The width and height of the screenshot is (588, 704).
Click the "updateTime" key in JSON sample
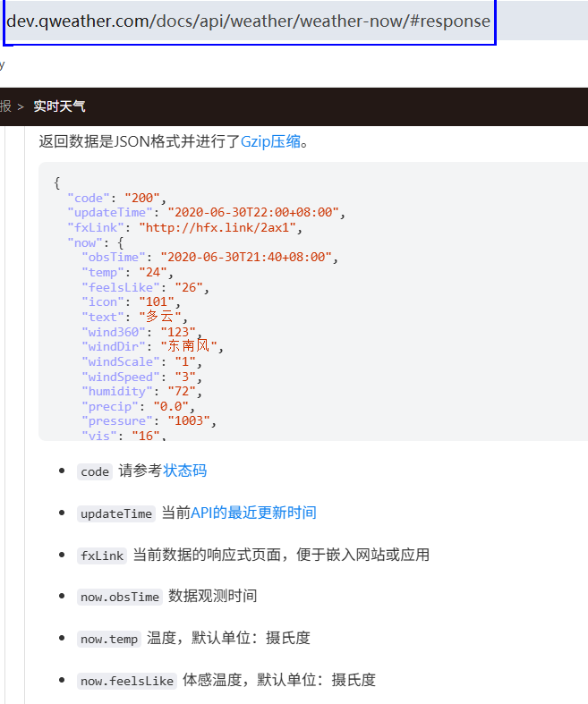(x=110, y=212)
